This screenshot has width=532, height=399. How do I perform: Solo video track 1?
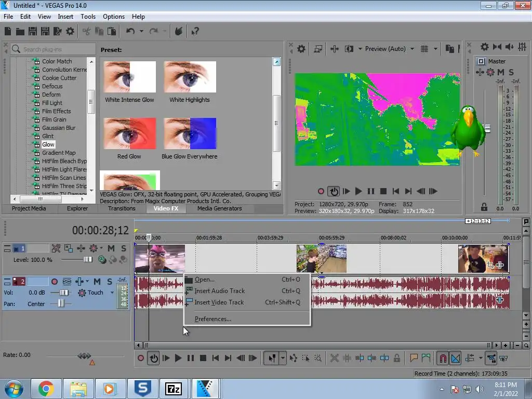124,248
